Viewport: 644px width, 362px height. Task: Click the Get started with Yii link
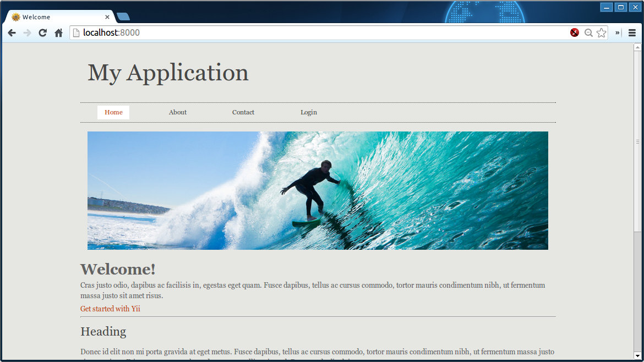point(110,309)
